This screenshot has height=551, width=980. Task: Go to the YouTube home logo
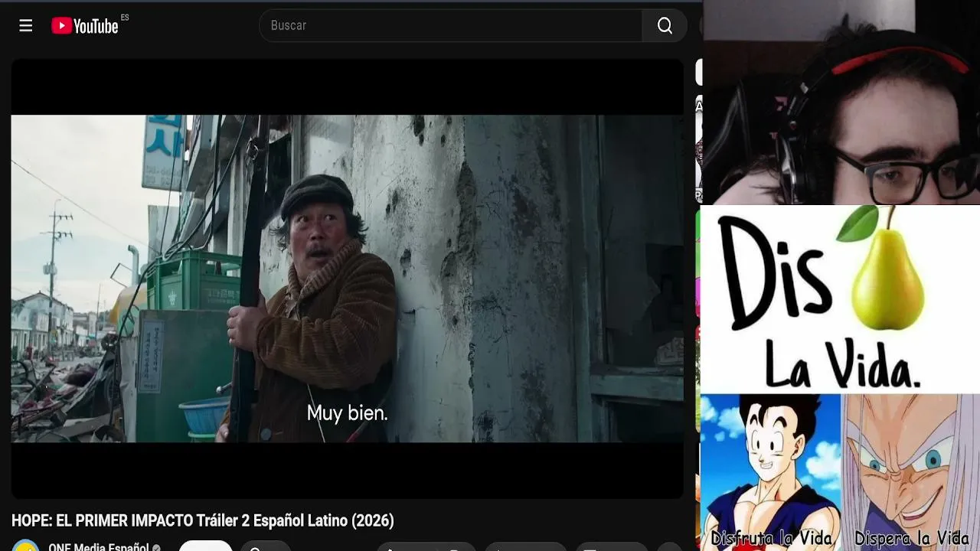[85, 26]
